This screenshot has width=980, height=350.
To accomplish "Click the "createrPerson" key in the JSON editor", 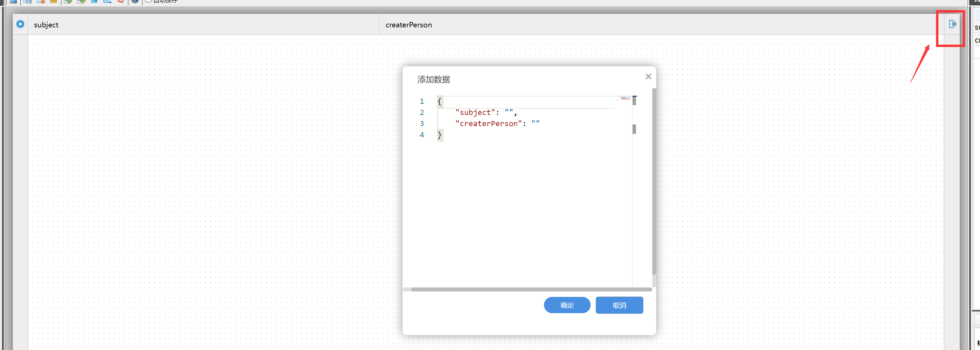I will click(x=488, y=124).
